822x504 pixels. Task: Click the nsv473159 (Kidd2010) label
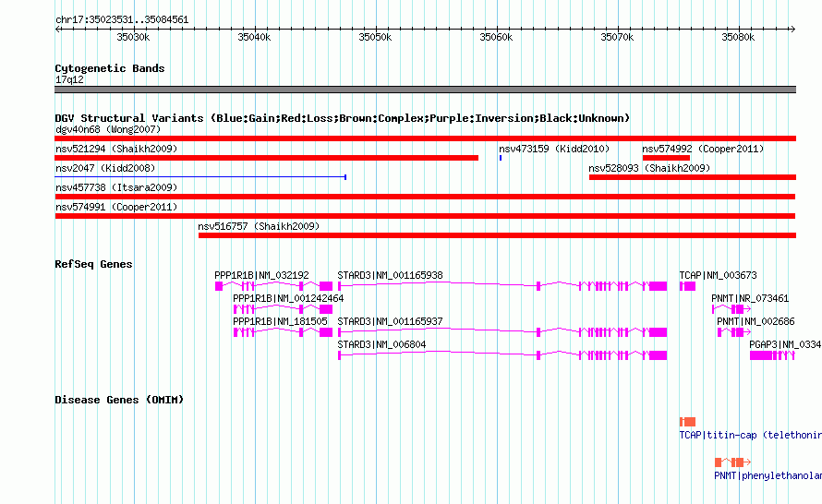pyautogui.click(x=554, y=149)
